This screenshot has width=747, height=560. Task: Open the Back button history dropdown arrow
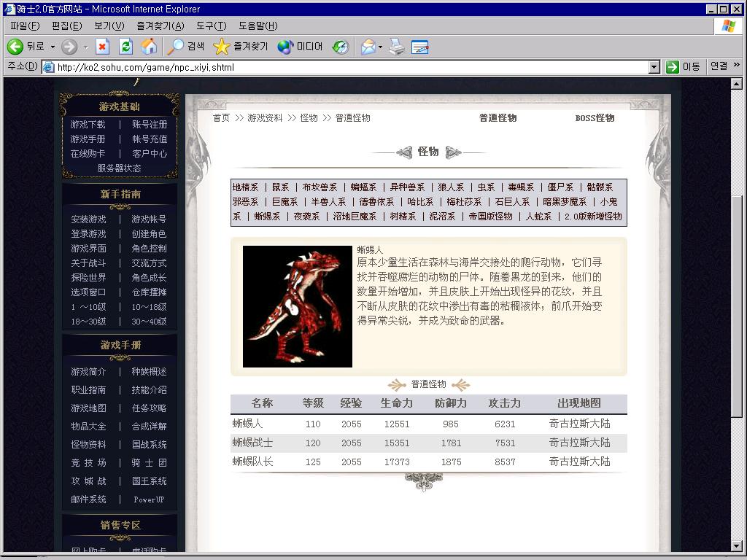[x=53, y=47]
